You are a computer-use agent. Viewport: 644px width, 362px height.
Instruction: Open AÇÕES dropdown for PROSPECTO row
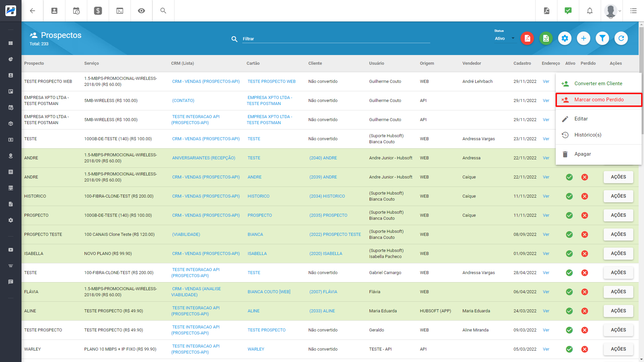click(x=618, y=215)
